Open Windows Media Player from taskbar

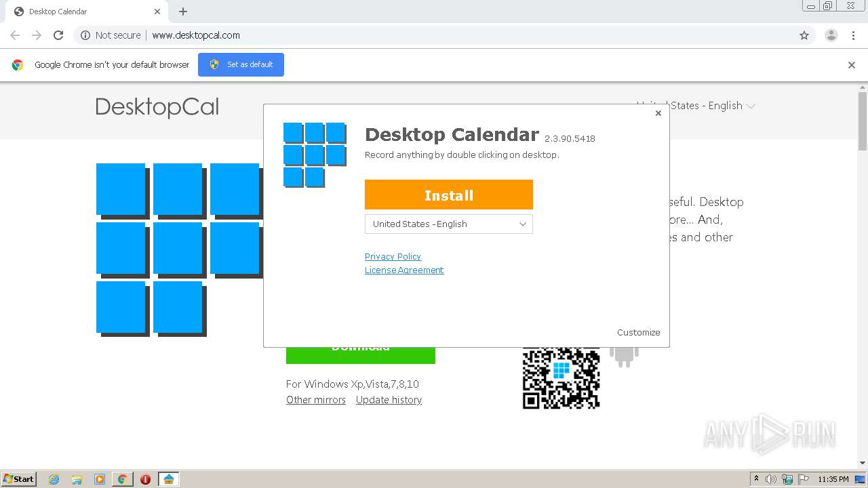pos(100,479)
